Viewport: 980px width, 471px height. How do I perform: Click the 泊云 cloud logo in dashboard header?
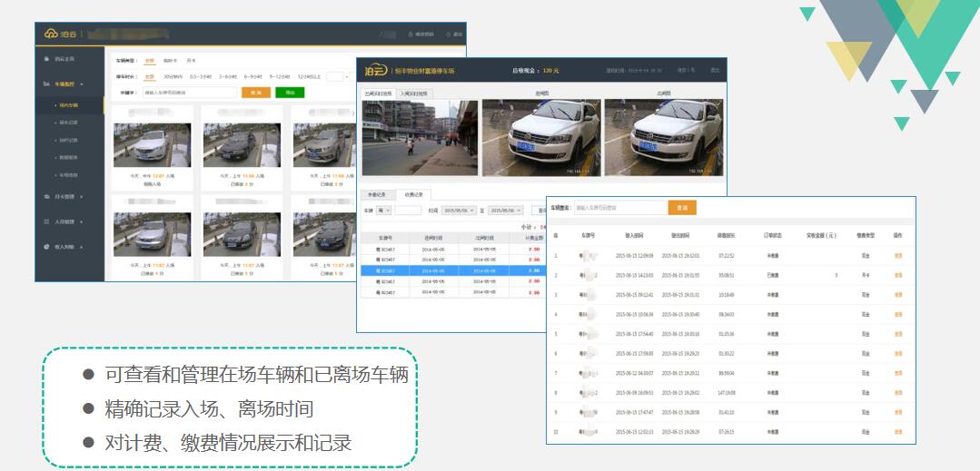[x=51, y=34]
